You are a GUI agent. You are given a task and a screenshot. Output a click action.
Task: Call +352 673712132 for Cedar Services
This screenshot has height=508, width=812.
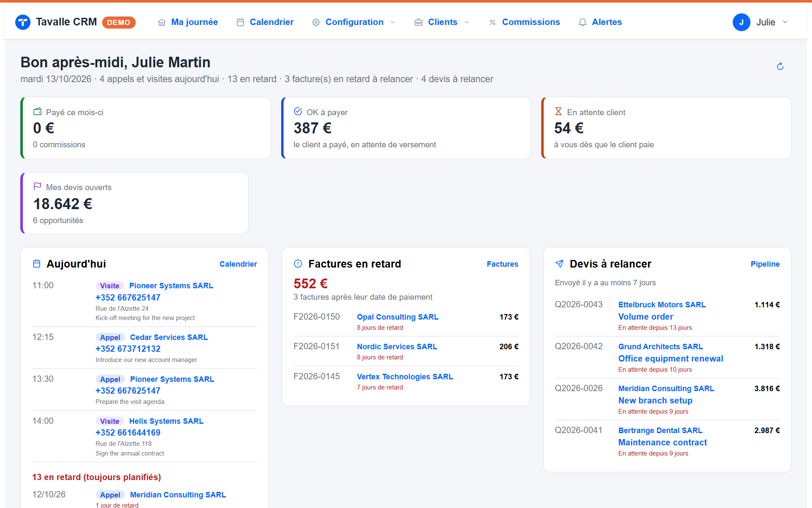[x=128, y=349]
